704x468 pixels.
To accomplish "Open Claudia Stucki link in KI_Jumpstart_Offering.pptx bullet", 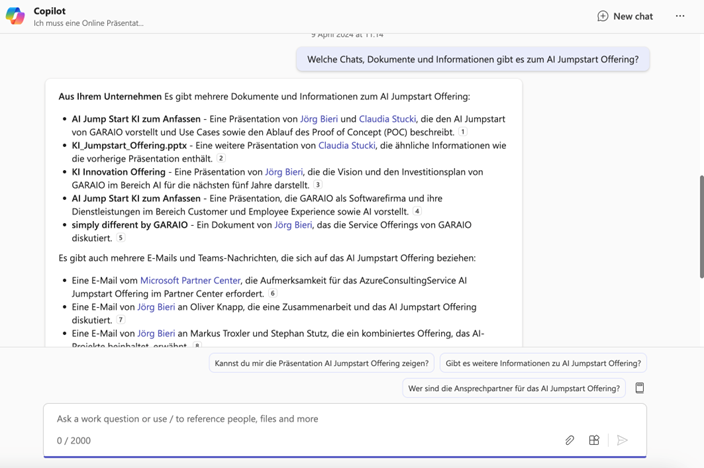I will 347,146.
